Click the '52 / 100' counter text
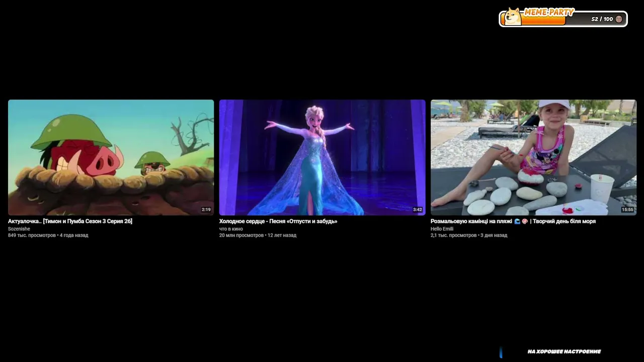 tap(602, 19)
